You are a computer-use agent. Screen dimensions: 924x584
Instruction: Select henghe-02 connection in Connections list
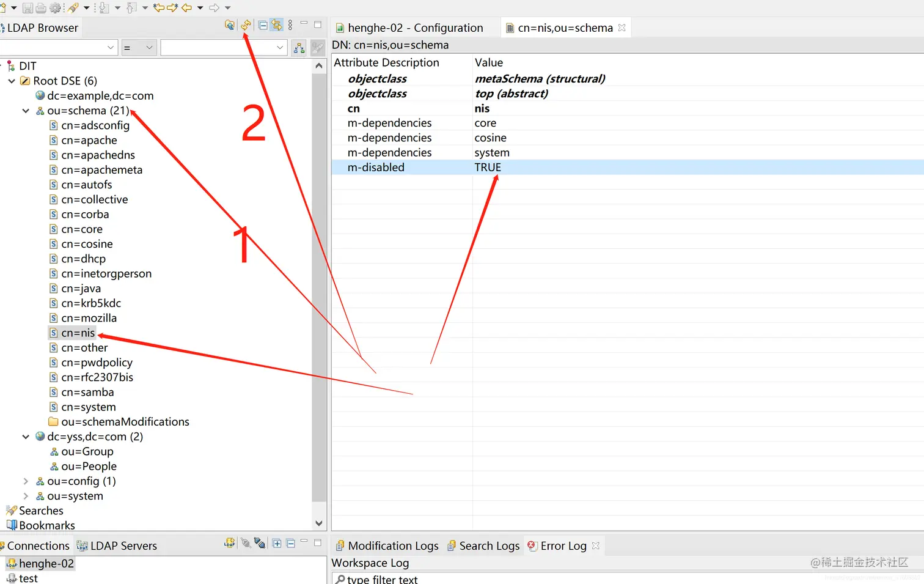point(40,563)
